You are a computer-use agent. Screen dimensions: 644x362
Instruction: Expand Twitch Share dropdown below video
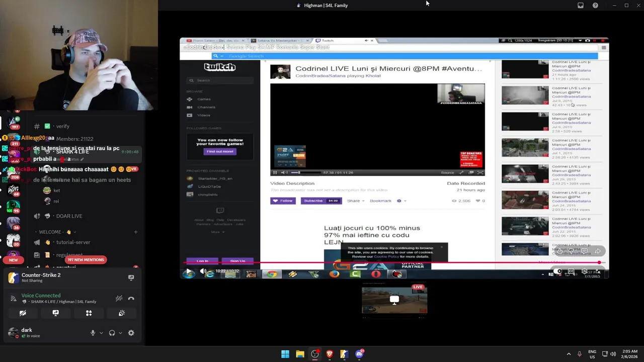(x=355, y=201)
